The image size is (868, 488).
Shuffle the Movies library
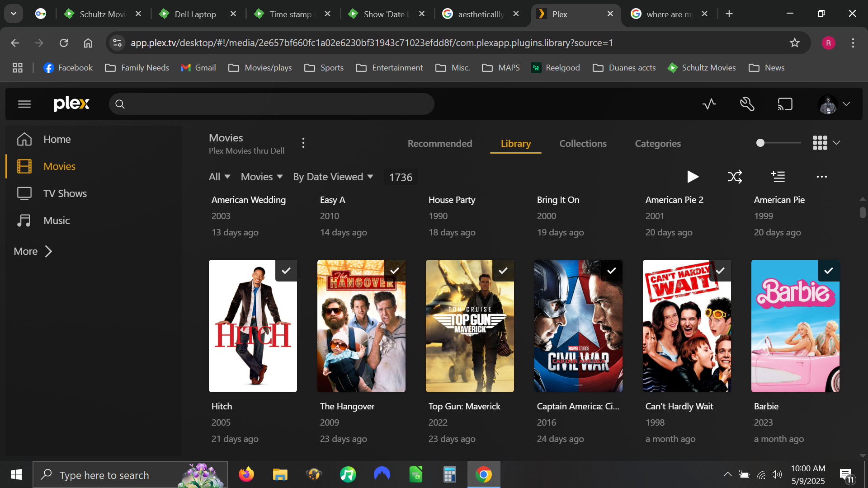pos(735,177)
